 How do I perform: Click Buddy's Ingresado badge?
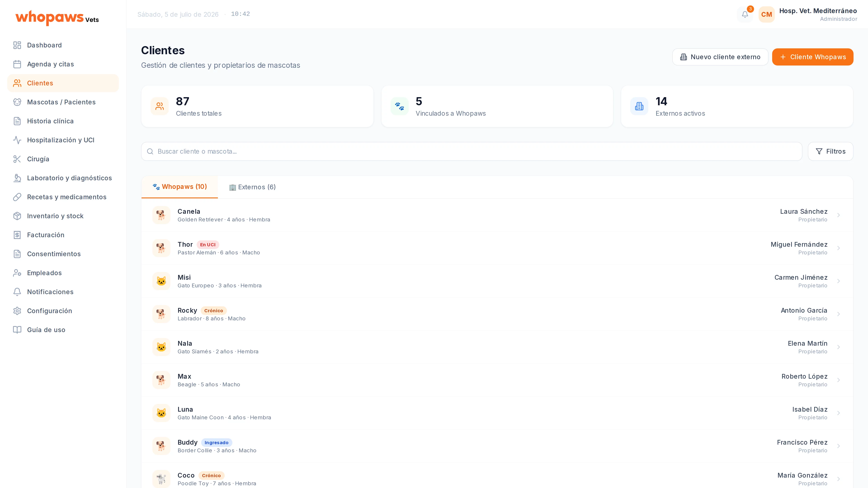216,443
